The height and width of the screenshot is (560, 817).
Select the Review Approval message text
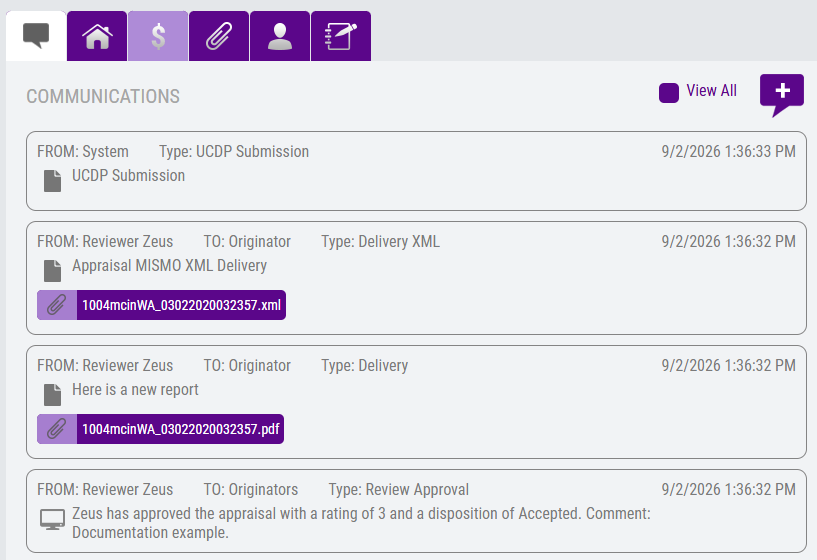click(x=361, y=523)
